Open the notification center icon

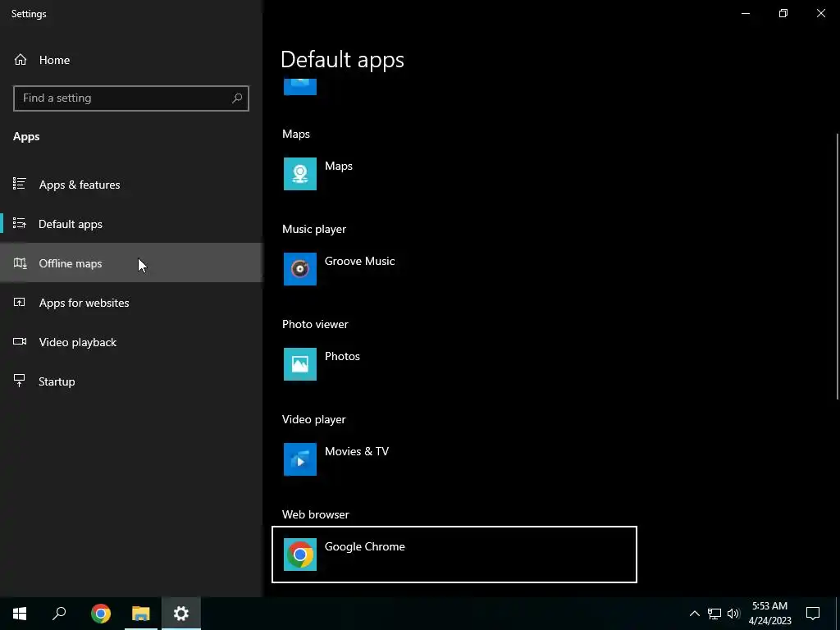point(813,614)
